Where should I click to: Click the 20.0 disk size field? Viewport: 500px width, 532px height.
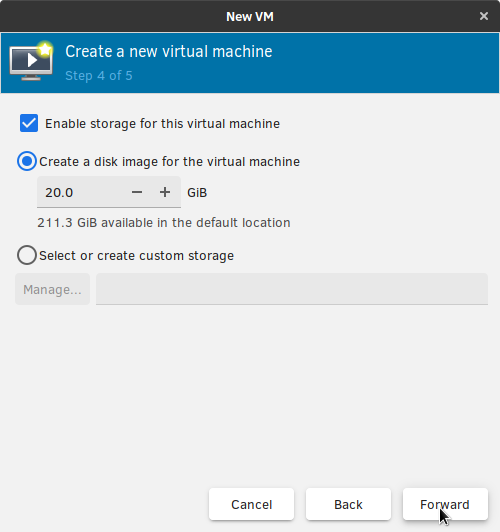tap(80, 192)
